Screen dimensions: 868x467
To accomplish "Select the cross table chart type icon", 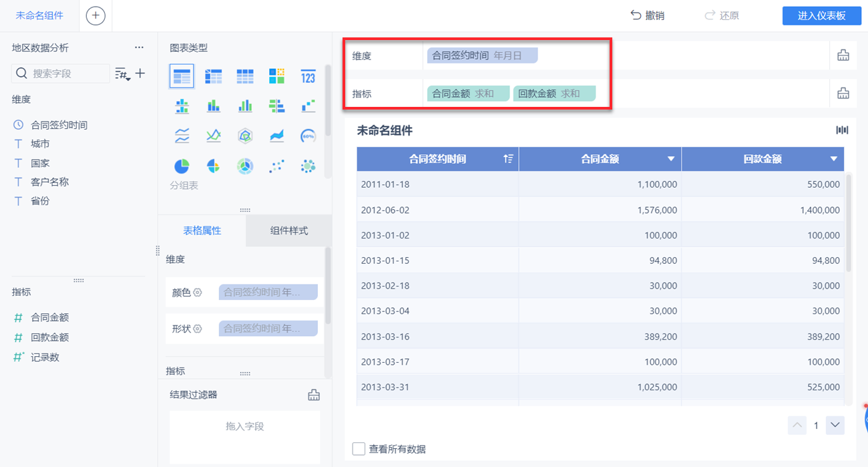I will coord(213,76).
